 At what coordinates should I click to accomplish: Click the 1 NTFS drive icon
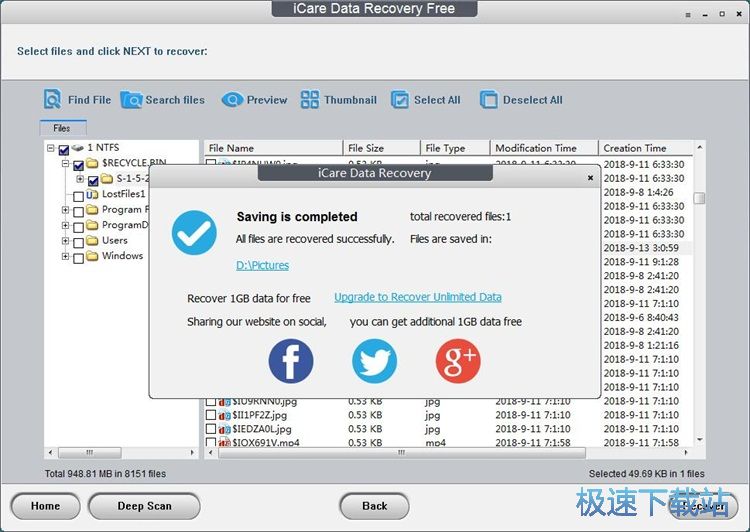[77, 148]
